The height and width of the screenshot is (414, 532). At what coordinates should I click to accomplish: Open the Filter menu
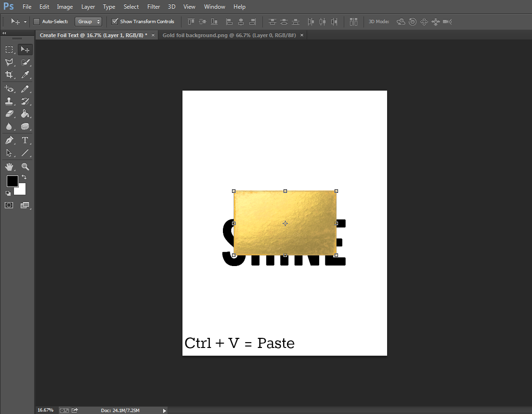click(x=153, y=6)
